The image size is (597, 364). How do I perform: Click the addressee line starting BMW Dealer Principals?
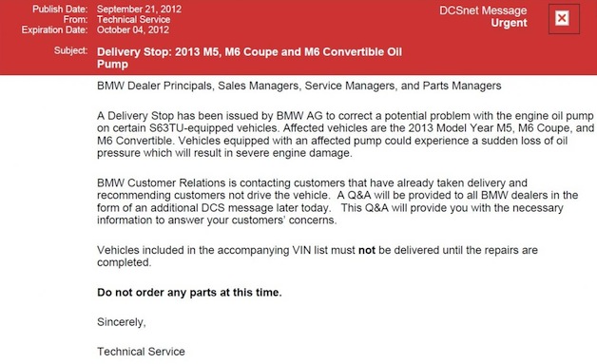click(x=298, y=86)
